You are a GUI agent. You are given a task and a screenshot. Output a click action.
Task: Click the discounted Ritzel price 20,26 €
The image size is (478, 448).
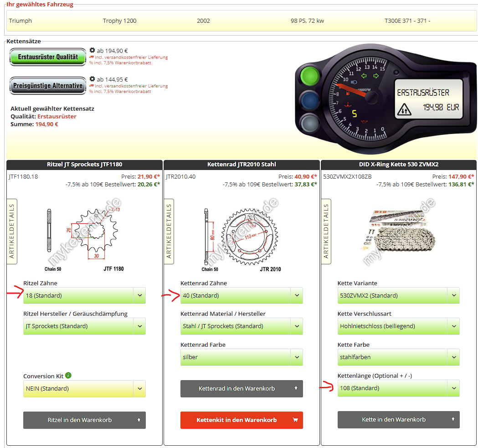(x=149, y=184)
